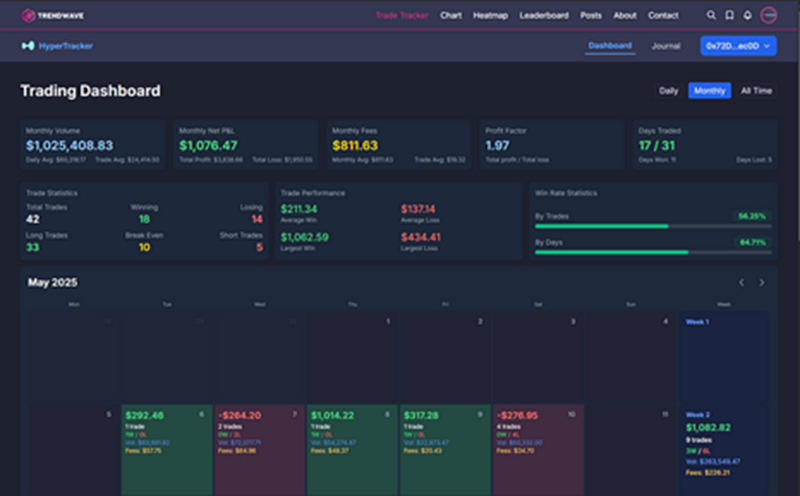Screen dimensions: 800x496
Task: Click the TrendWave logo icon
Action: (x=28, y=15)
